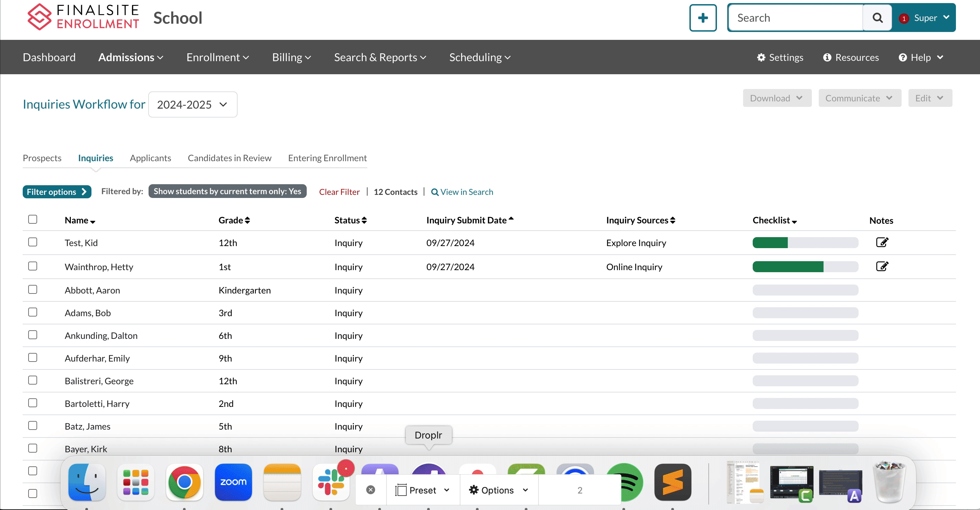
Task: Close the Droplr toolbar with the X icon
Action: point(371,490)
